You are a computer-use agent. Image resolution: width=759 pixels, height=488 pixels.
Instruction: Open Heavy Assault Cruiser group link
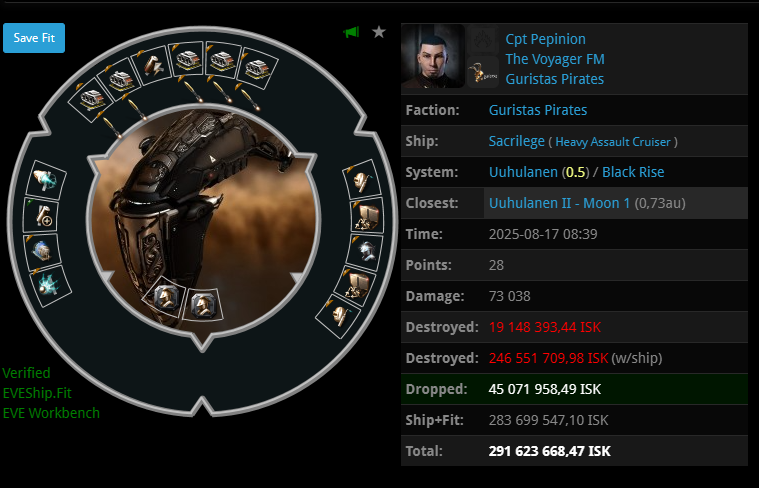[613, 142]
